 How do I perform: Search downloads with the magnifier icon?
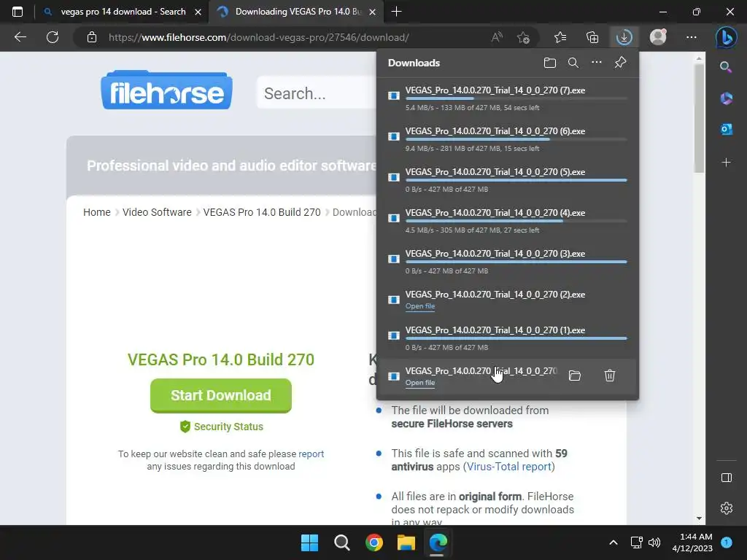click(573, 63)
